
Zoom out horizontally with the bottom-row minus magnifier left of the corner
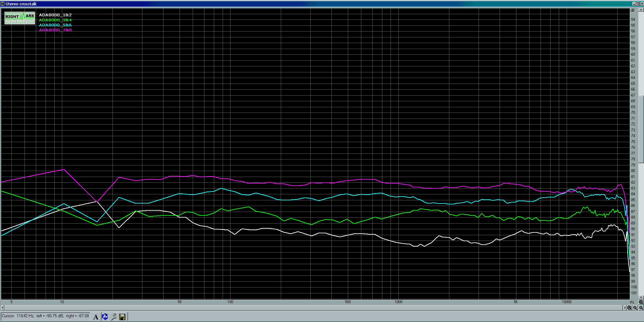pyautogui.click(x=635, y=308)
